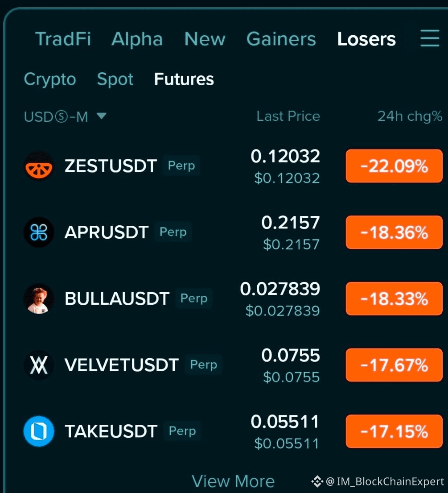Tap the TAKE blue circle coin icon
This screenshot has width=448, height=493.
(x=39, y=431)
